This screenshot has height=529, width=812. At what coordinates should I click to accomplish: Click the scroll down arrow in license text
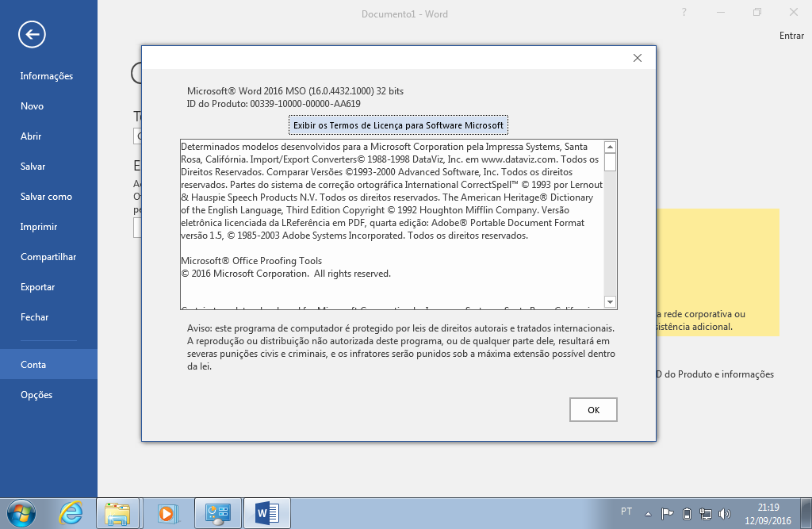pos(610,302)
